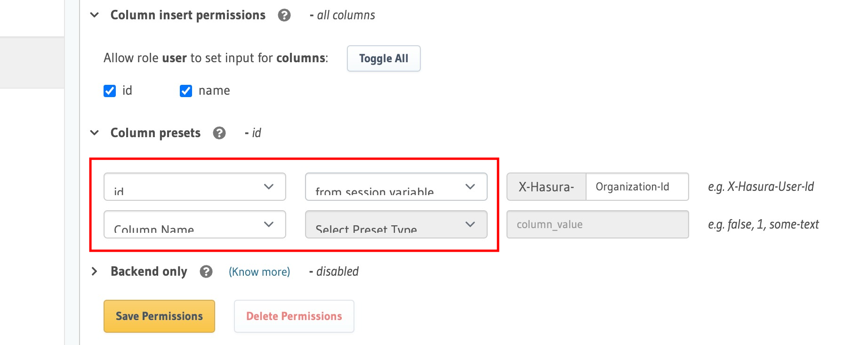Click the Backend only help icon
The width and height of the screenshot is (868, 345).
206,271
